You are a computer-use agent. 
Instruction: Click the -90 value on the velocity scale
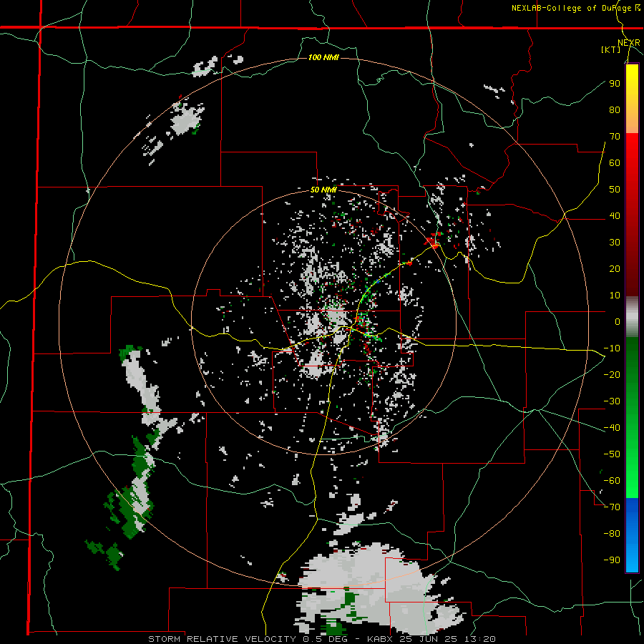coord(612,560)
